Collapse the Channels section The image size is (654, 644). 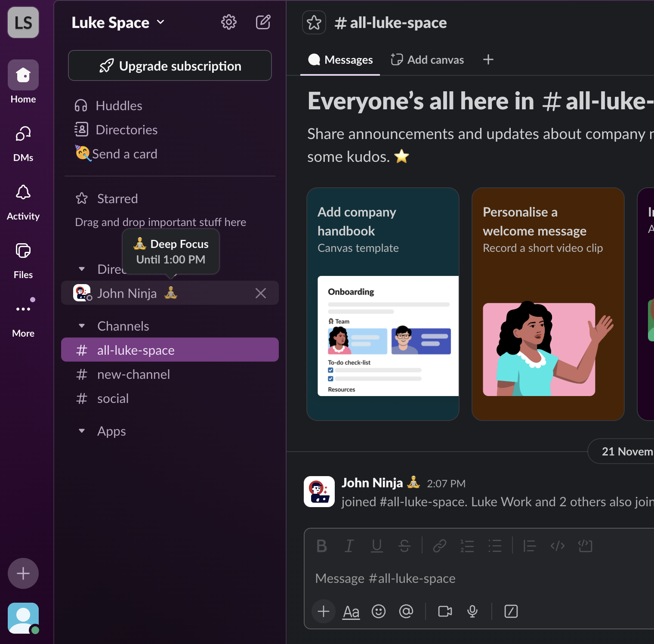coord(82,326)
